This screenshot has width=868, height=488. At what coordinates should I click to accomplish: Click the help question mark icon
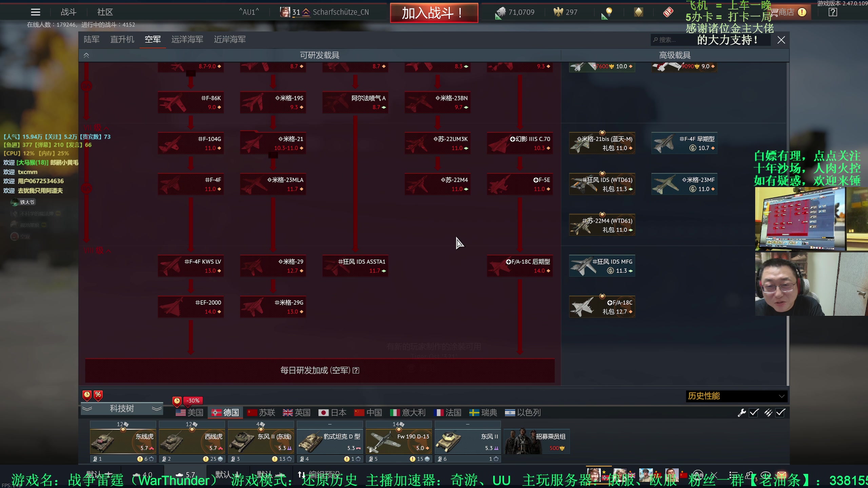tap(833, 12)
